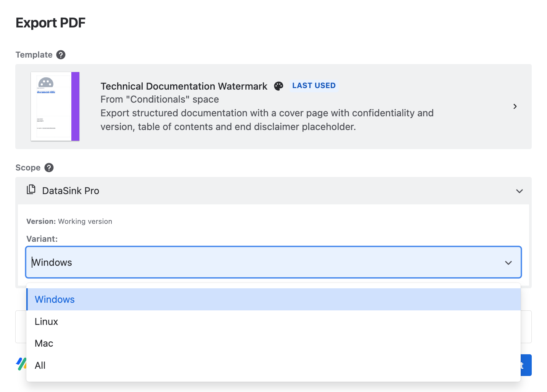Open the palette icon beside the template name

click(279, 86)
